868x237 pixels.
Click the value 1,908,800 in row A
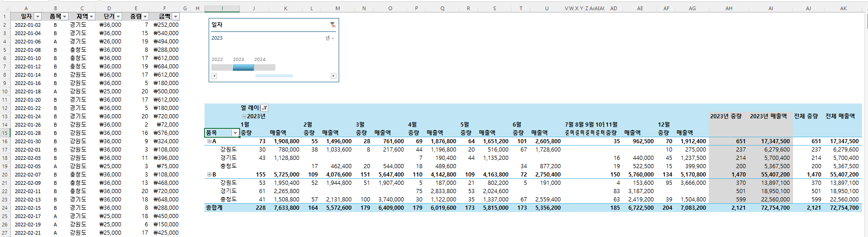[x=287, y=141]
